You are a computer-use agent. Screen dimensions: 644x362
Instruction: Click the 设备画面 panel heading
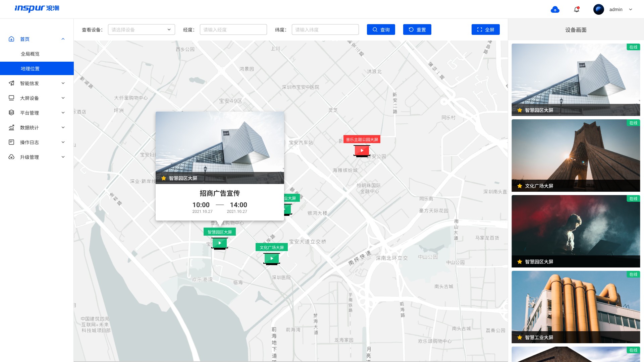[576, 30]
